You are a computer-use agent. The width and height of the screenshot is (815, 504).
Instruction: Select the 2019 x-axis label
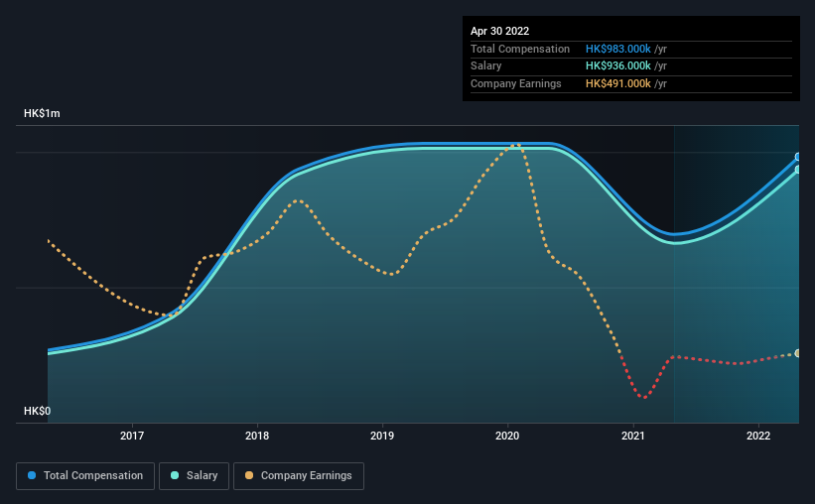[x=382, y=436]
